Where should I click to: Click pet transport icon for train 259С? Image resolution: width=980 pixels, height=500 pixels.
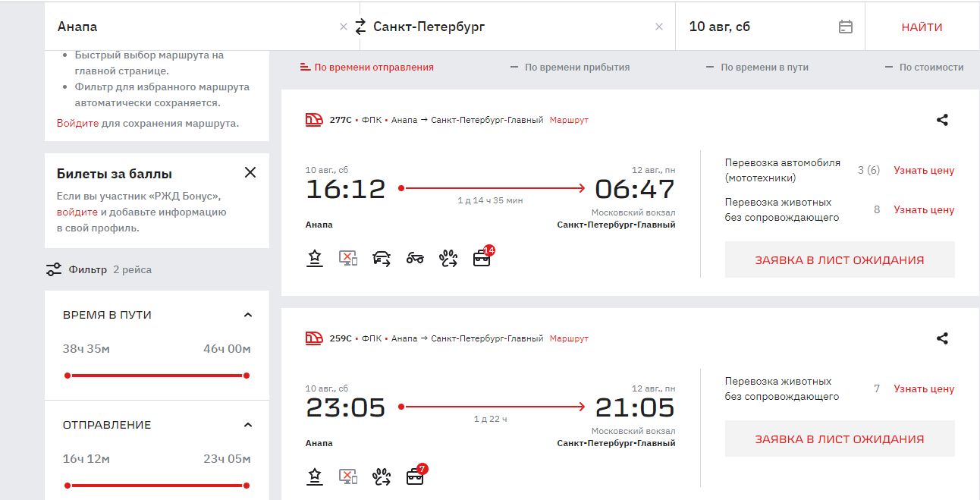pyautogui.click(x=382, y=476)
